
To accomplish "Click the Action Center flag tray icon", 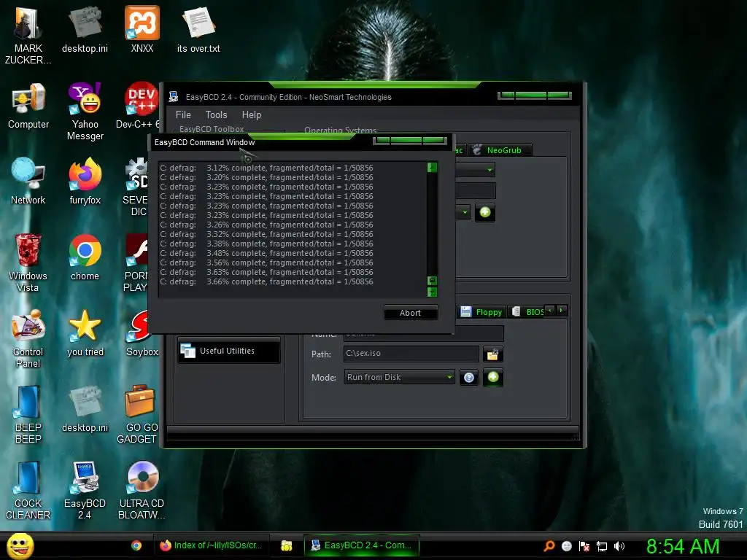I will [584, 546].
